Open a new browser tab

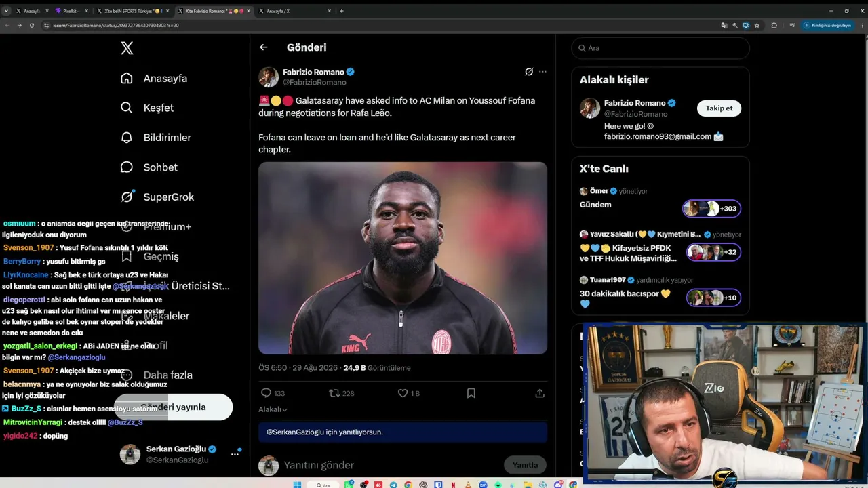pyautogui.click(x=342, y=11)
